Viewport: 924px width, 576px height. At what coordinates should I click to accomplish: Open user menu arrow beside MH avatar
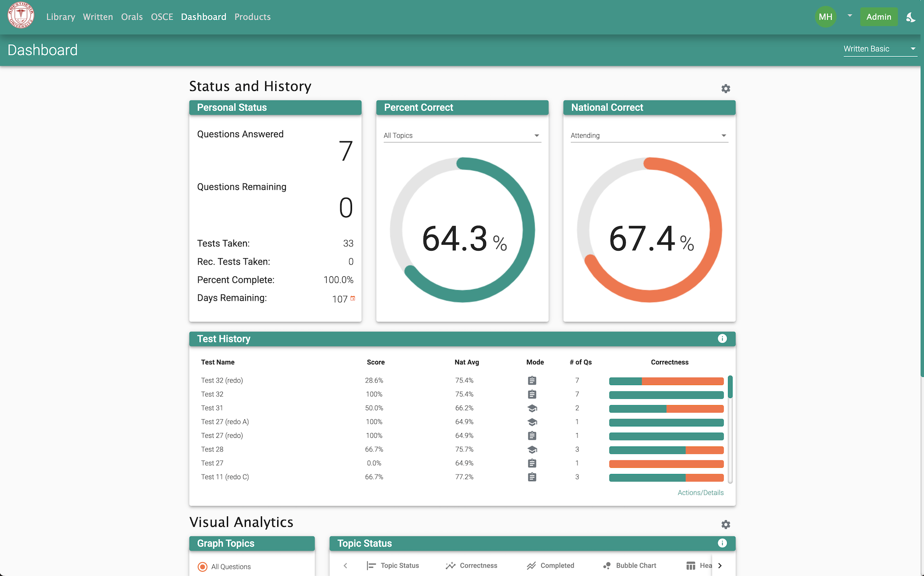tap(850, 16)
